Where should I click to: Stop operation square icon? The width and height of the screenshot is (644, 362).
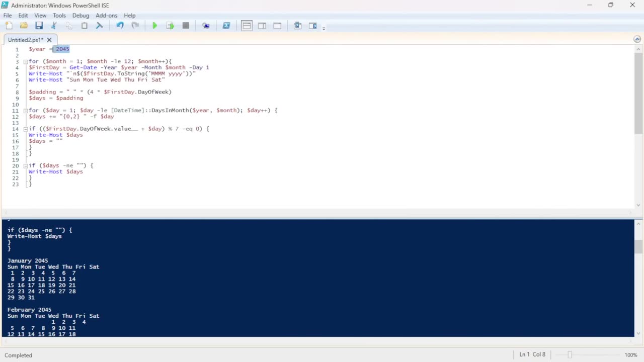pyautogui.click(x=186, y=26)
